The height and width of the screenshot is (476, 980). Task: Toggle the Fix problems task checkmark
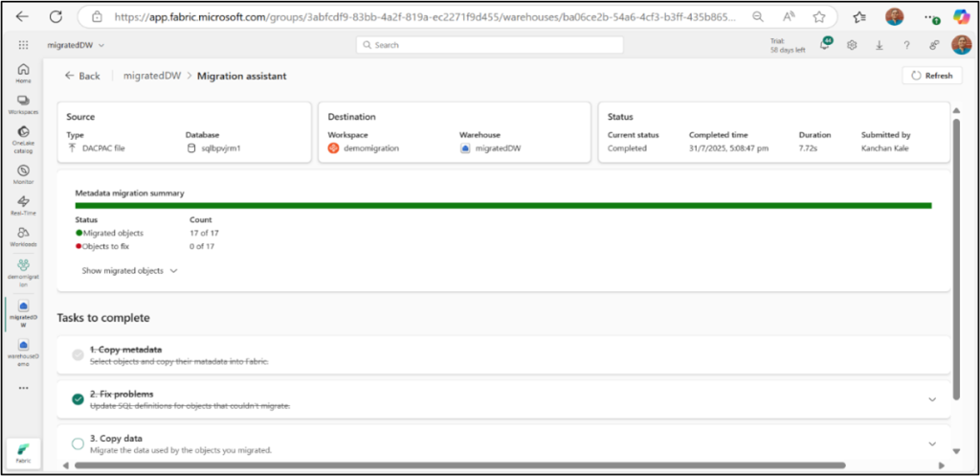coord(78,399)
